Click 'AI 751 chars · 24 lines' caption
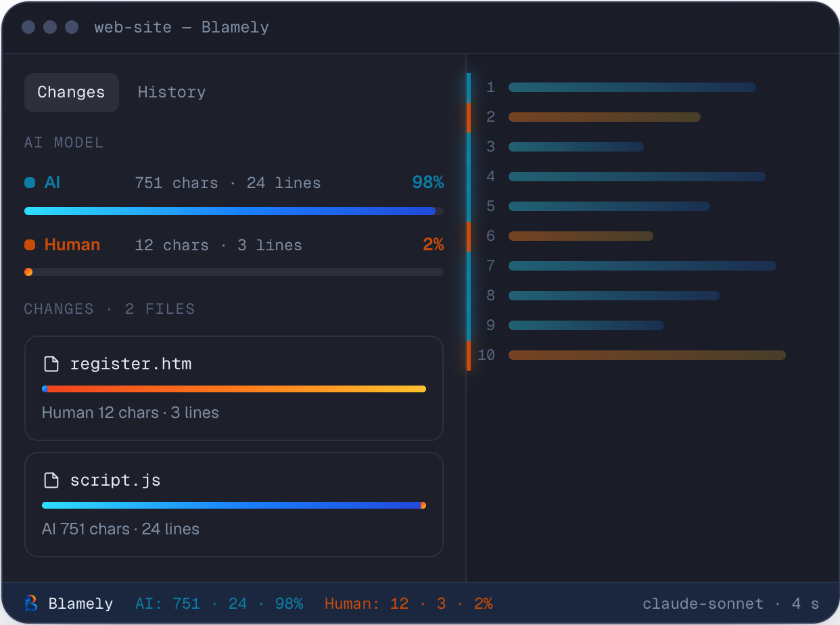The width and height of the screenshot is (840, 625). click(x=121, y=529)
